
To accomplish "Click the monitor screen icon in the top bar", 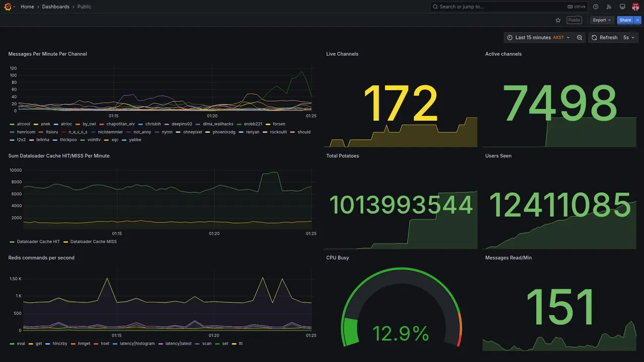I will tap(622, 7).
